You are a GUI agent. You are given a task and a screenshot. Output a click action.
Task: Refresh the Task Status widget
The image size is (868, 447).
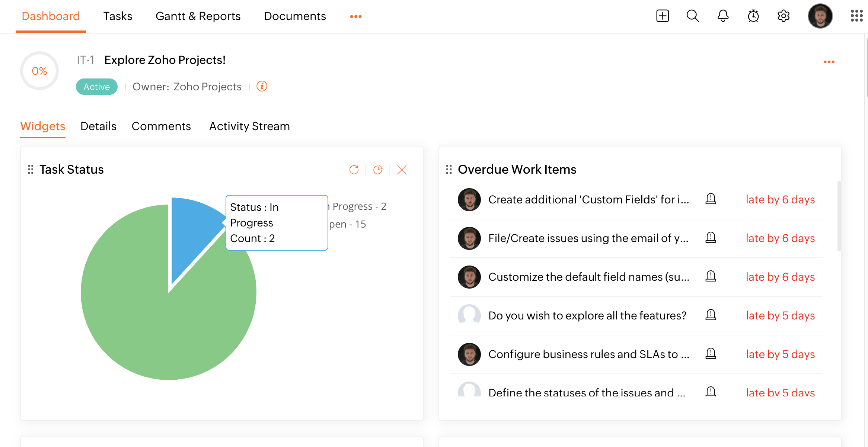point(354,170)
